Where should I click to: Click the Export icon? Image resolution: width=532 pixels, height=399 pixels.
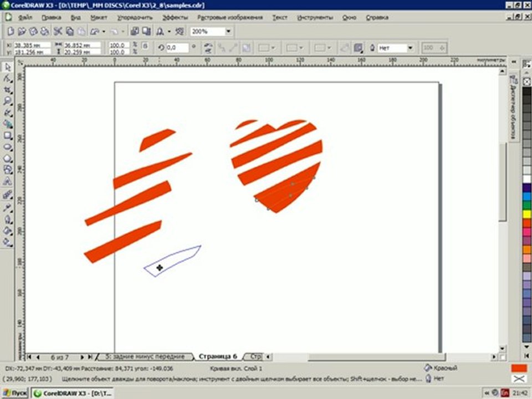click(146, 32)
